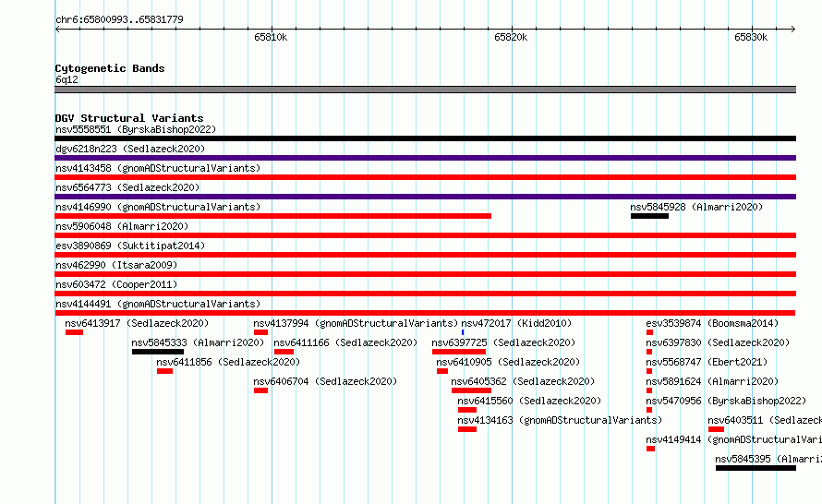
Task: Open the nsv6564773 (Sedlazeck2020) variant label
Action: [x=127, y=187]
